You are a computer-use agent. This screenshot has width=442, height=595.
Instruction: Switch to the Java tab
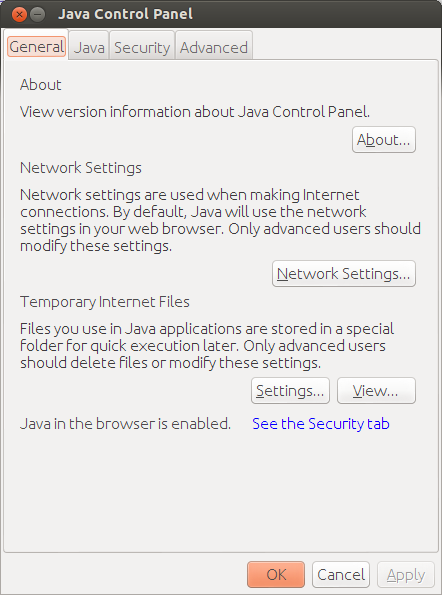(89, 47)
